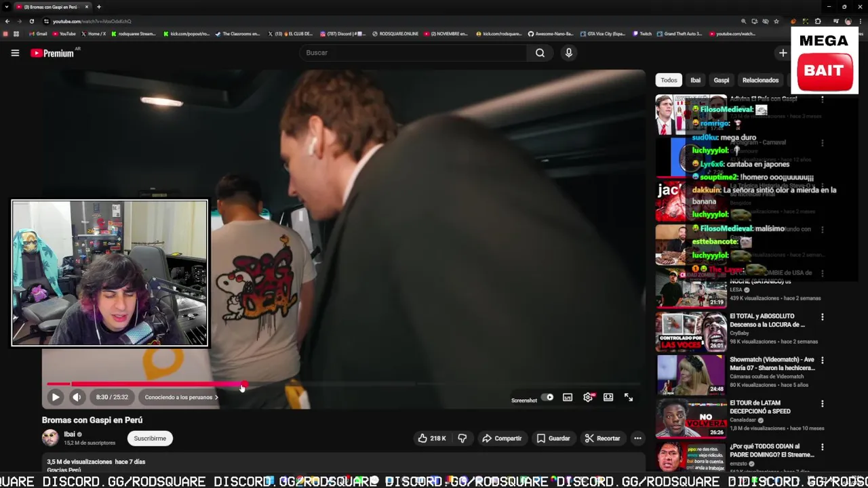Open Awesome-Nano-Ba GitHub bookmark

click(551, 34)
